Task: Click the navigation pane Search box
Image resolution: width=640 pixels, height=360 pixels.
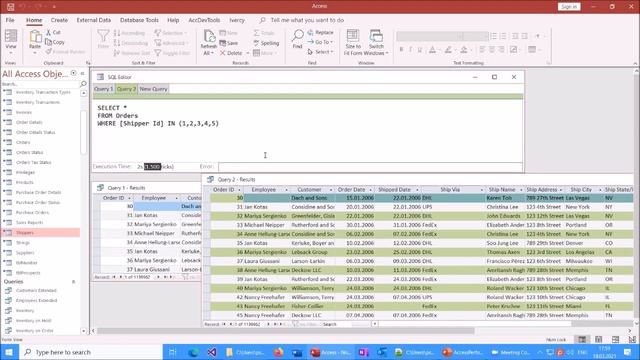Action: point(40,84)
